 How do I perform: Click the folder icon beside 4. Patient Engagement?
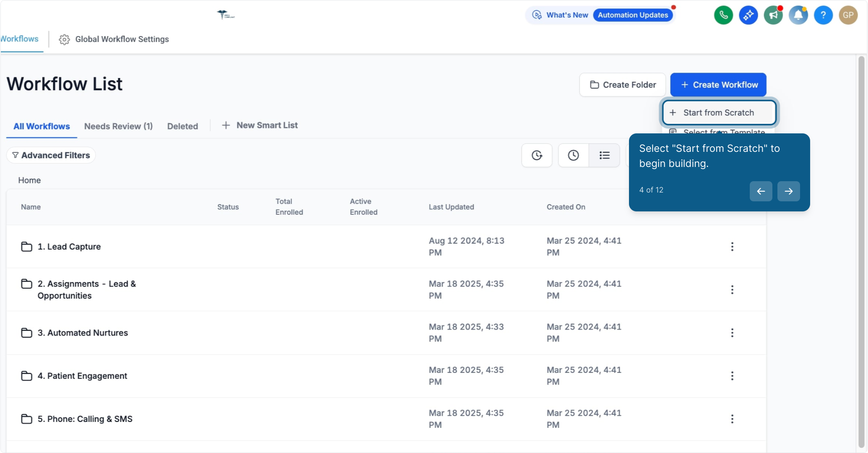coord(27,376)
